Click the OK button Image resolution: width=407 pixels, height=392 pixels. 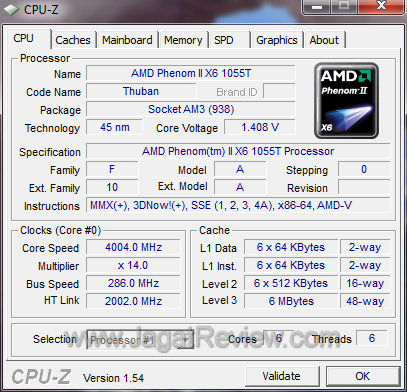[x=363, y=376]
